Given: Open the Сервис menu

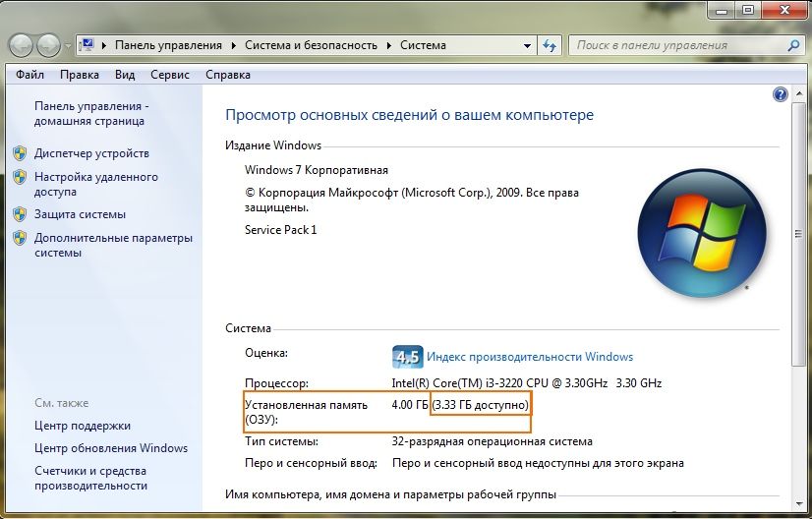Looking at the screenshot, I should pos(170,75).
